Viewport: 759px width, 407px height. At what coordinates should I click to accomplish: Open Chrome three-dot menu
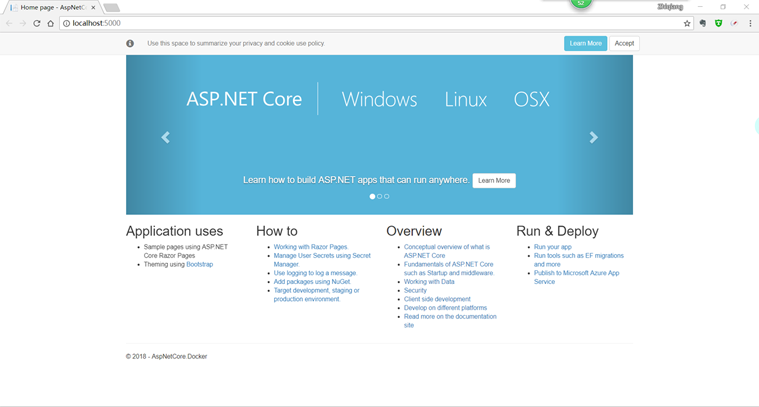pyautogui.click(x=750, y=23)
